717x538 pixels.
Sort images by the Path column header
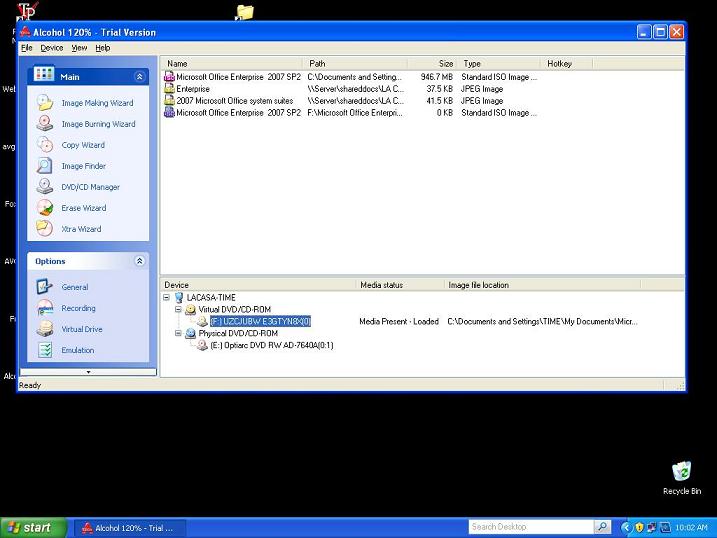click(355, 64)
